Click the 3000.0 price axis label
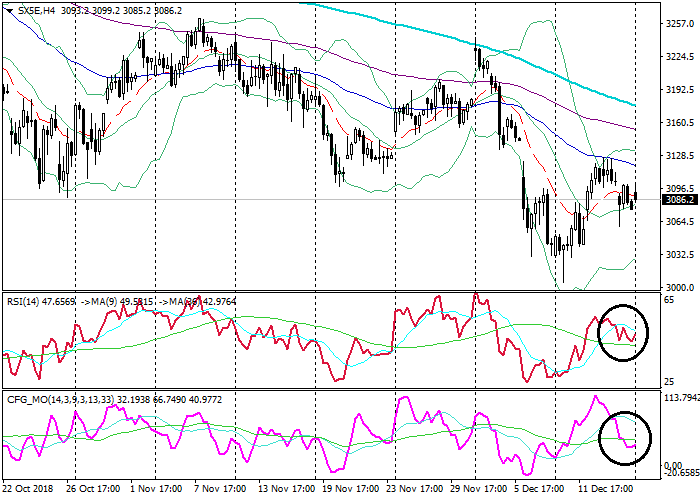 679,288
